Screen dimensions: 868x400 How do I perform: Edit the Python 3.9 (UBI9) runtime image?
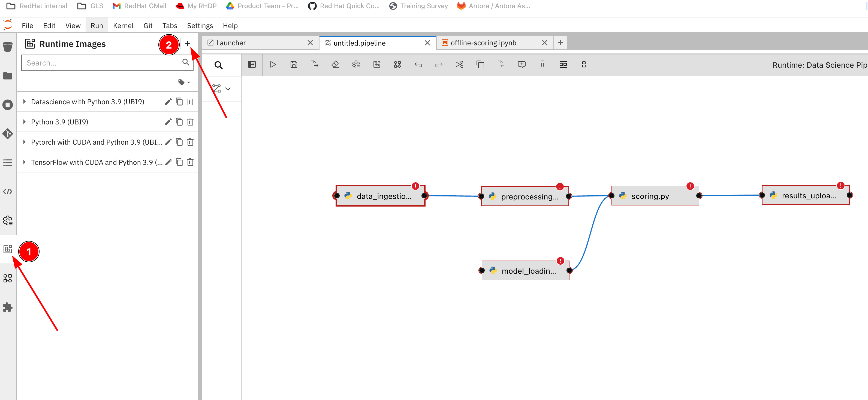(168, 122)
